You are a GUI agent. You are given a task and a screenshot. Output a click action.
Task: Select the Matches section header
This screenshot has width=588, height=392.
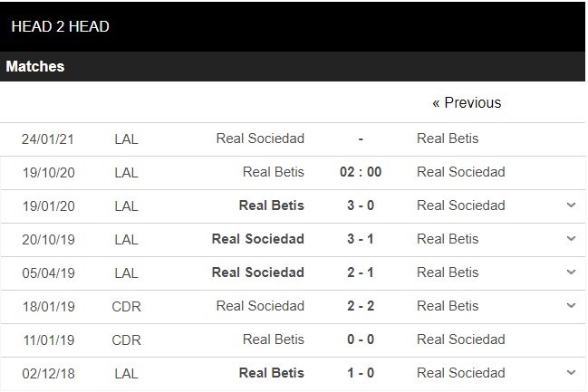[x=293, y=66]
